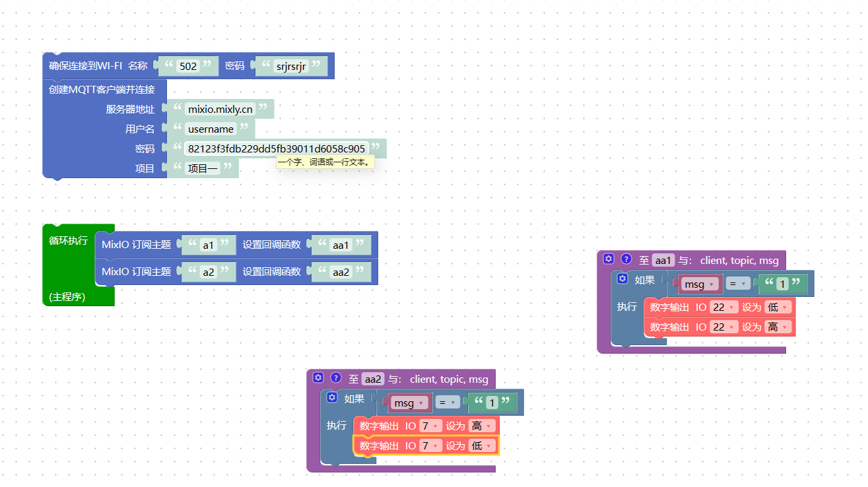868x487 pixels.
Task: Edit the Wi-Fi password field srjrsrjr
Action: tap(291, 66)
